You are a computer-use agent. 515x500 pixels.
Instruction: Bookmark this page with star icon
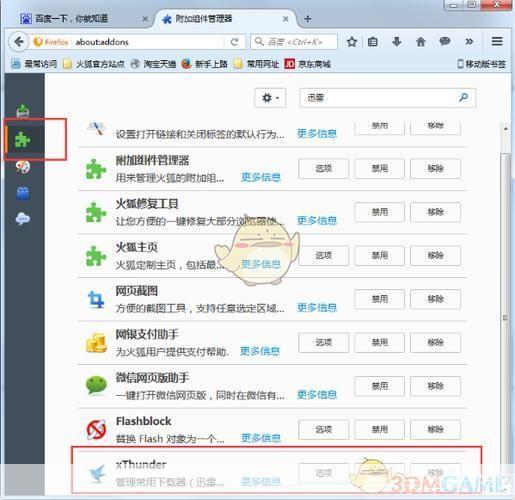point(352,42)
